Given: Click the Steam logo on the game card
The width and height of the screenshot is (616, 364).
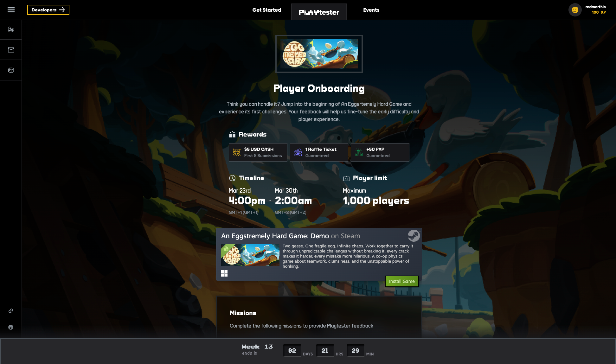Looking at the screenshot, I should pyautogui.click(x=413, y=236).
